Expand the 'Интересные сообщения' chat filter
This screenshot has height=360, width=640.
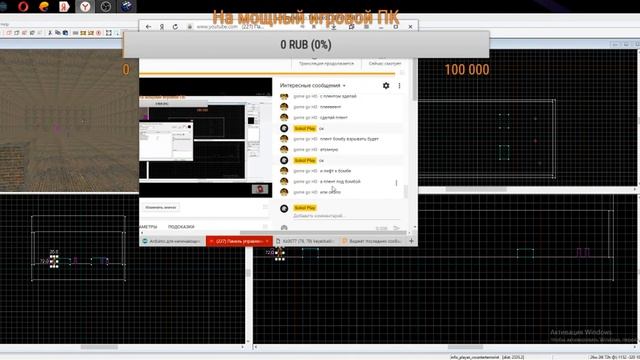coord(313,85)
